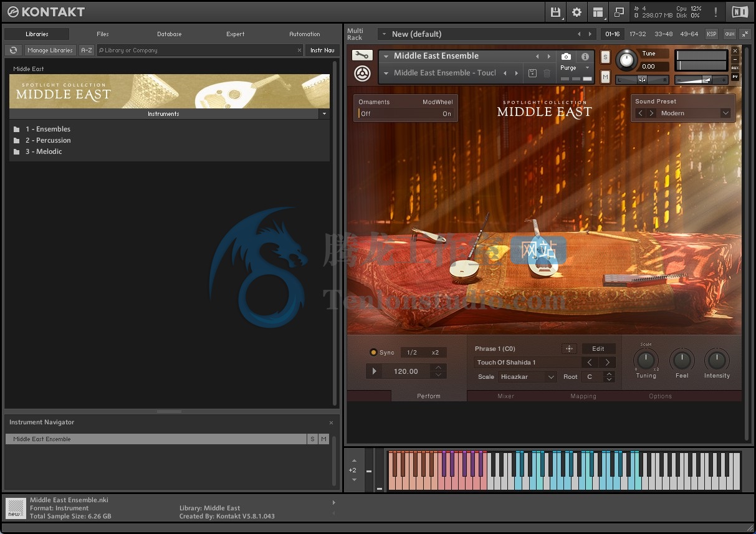756x534 pixels.
Task: Open the Save menu disk icon
Action: 555,12
